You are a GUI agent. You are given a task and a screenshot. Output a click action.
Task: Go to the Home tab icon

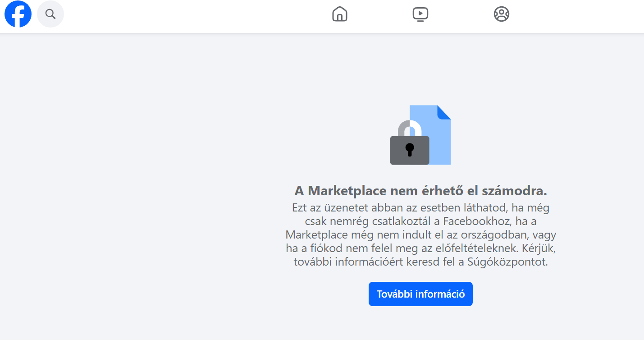pos(340,14)
